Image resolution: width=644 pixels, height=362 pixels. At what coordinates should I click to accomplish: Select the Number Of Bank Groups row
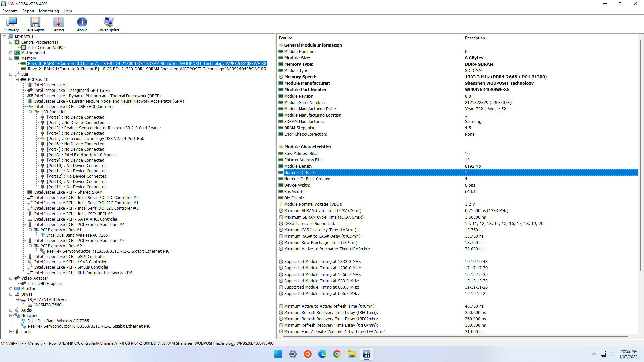(x=458, y=179)
